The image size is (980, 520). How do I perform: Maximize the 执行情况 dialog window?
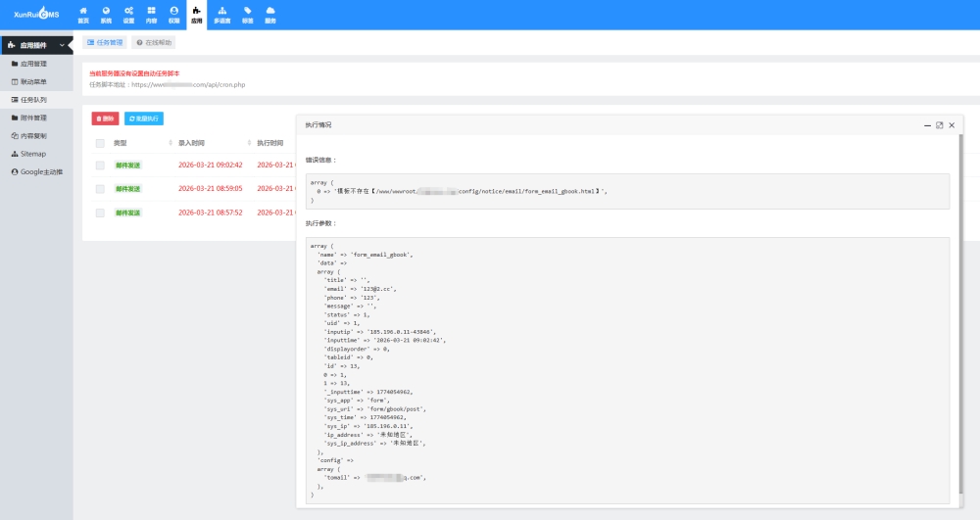939,125
